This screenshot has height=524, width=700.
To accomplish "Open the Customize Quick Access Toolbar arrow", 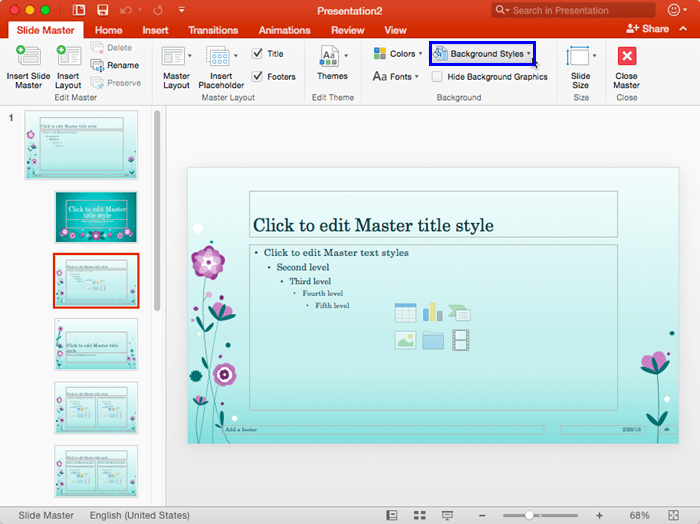I will point(181,10).
